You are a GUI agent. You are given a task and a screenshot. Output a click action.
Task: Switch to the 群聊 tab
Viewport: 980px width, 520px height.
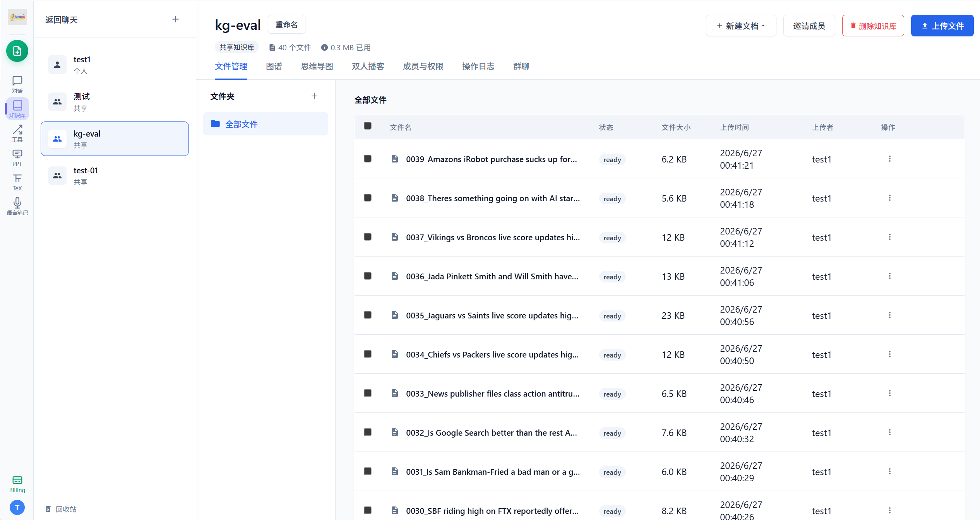tap(521, 67)
